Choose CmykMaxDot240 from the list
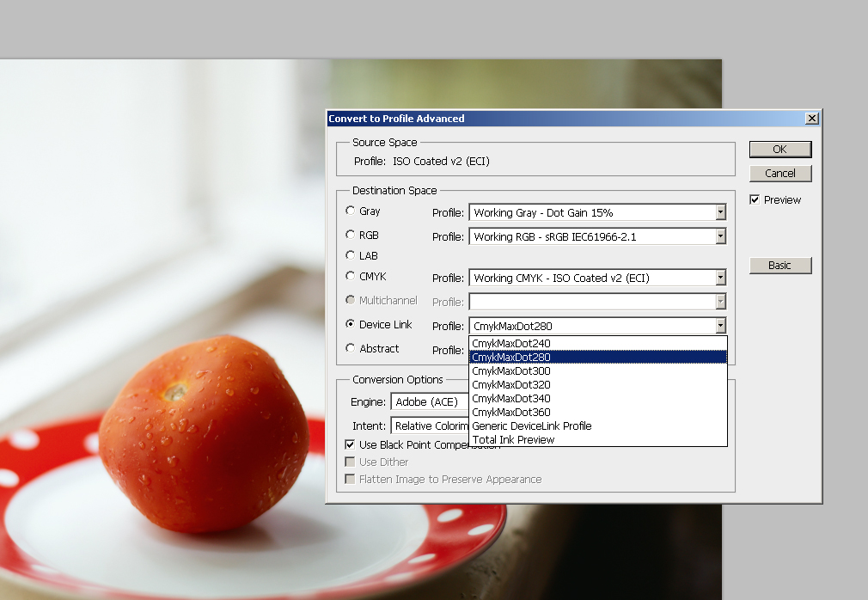 click(598, 343)
